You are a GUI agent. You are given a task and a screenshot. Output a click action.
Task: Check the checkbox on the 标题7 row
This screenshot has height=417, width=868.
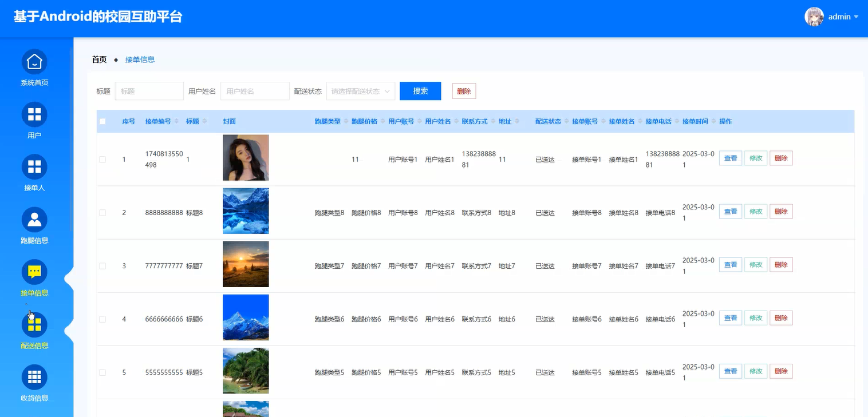coord(103,265)
